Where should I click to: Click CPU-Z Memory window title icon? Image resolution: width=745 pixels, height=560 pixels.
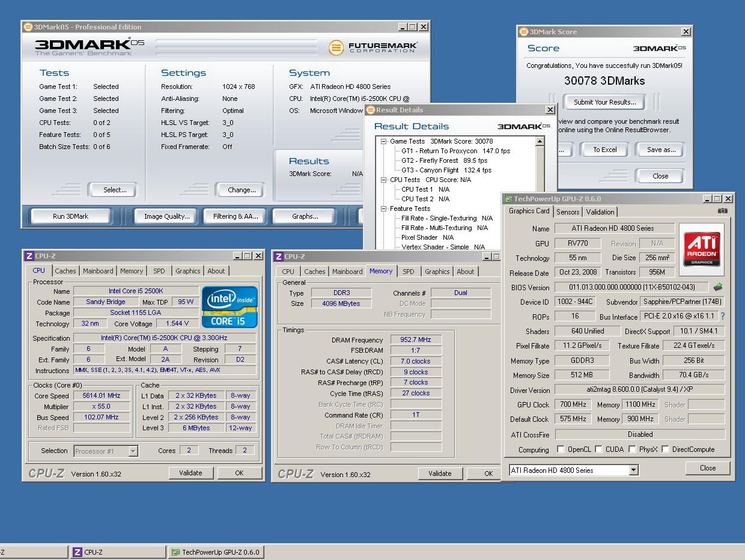click(x=279, y=257)
